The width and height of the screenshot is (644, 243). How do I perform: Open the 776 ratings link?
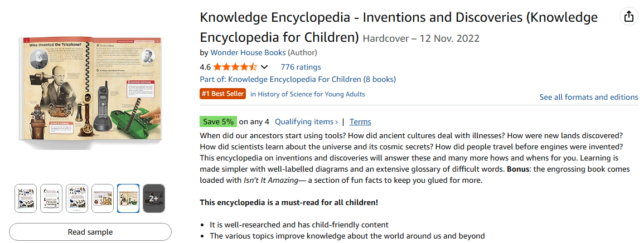(x=301, y=67)
